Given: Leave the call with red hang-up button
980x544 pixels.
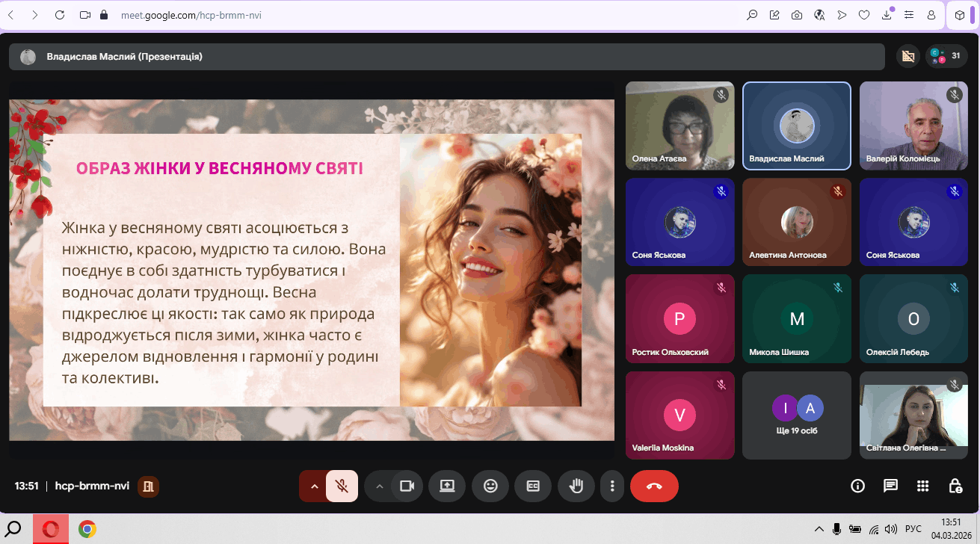Looking at the screenshot, I should pos(654,486).
